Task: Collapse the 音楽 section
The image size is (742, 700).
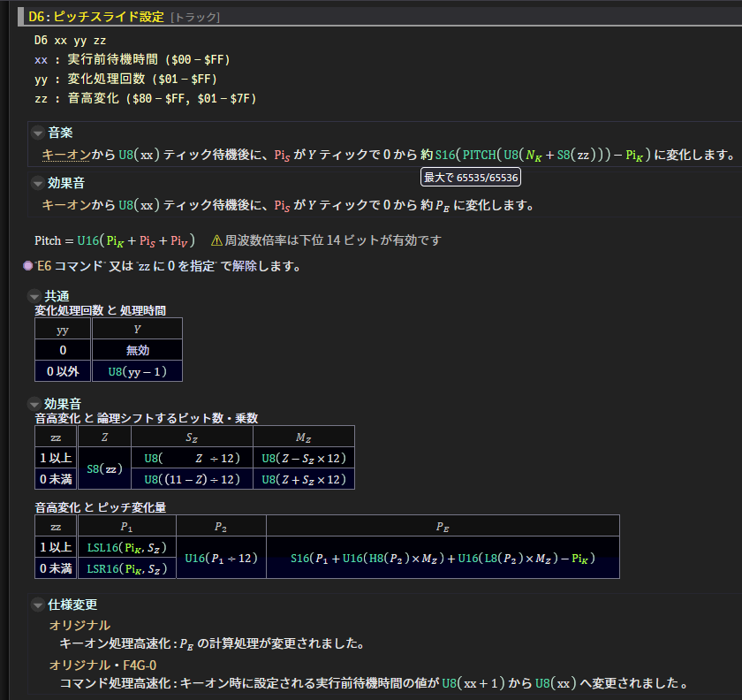Action: [x=38, y=133]
